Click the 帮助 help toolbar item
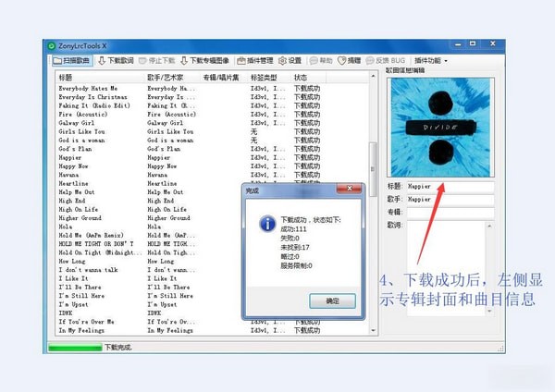 pyautogui.click(x=321, y=61)
